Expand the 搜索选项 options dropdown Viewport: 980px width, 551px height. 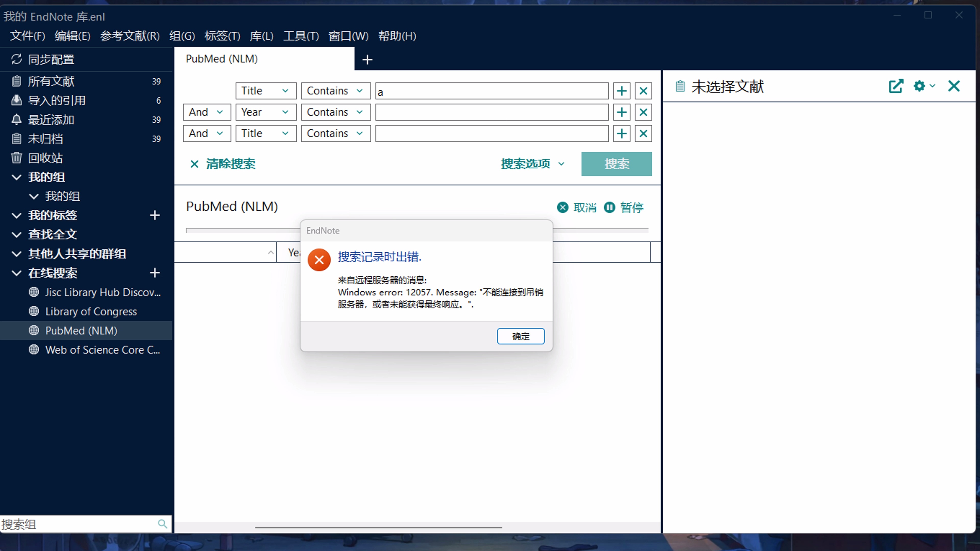click(532, 164)
